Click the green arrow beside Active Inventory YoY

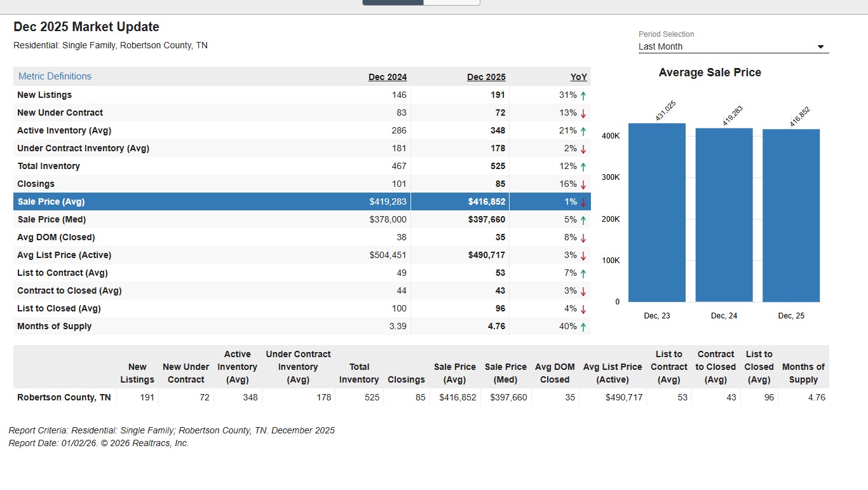click(583, 131)
